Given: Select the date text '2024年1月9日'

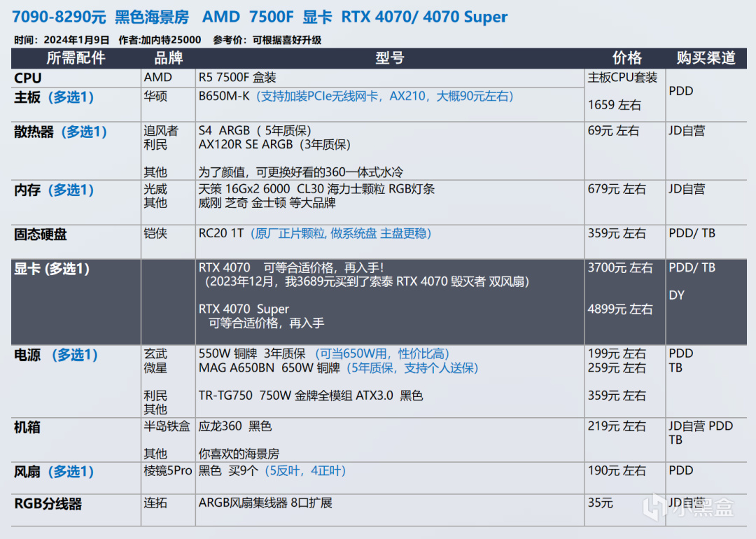Looking at the screenshot, I should 77,40.
